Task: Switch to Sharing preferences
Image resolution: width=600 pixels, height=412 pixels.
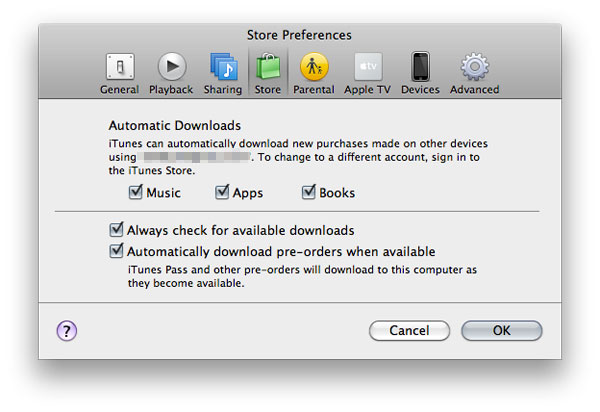Action: (x=223, y=73)
